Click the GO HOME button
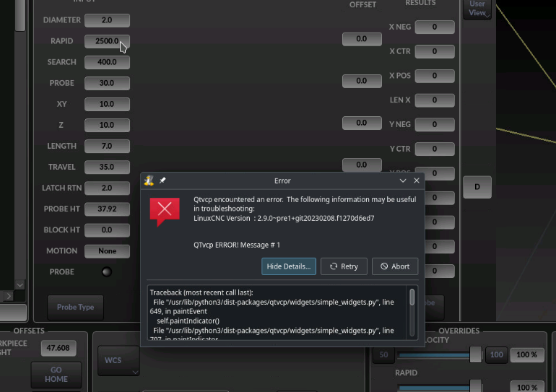556x392 pixels. tap(56, 375)
